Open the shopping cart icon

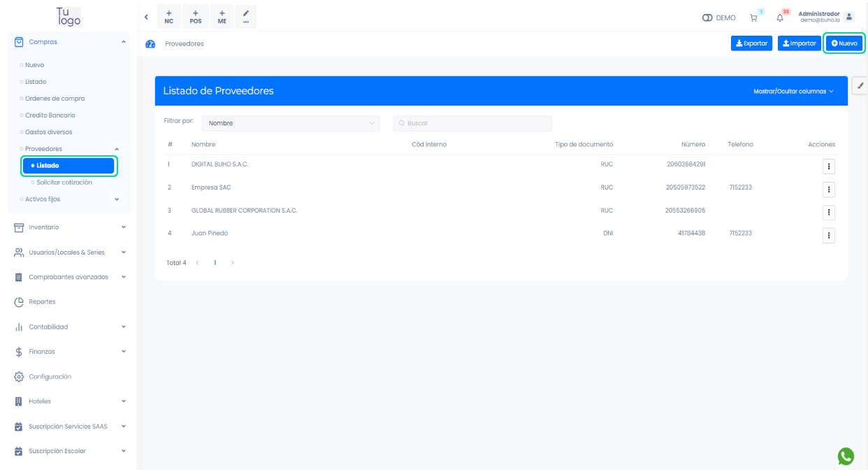[x=753, y=18]
